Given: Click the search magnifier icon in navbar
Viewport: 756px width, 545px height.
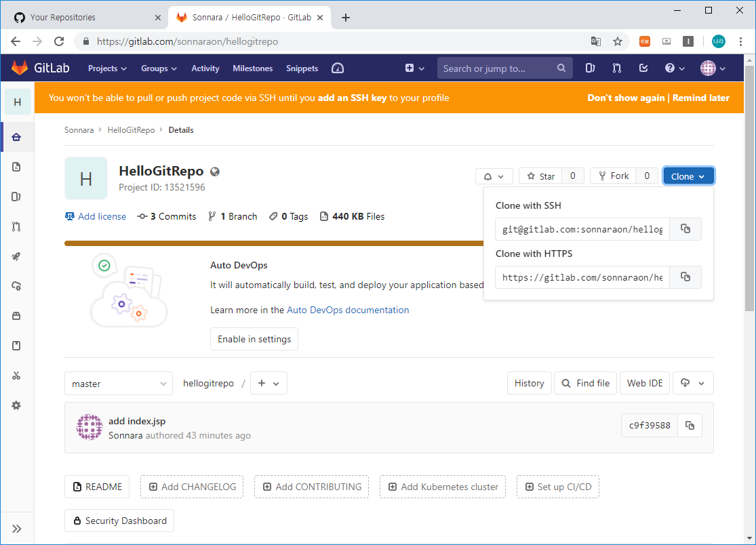Looking at the screenshot, I should tap(561, 68).
